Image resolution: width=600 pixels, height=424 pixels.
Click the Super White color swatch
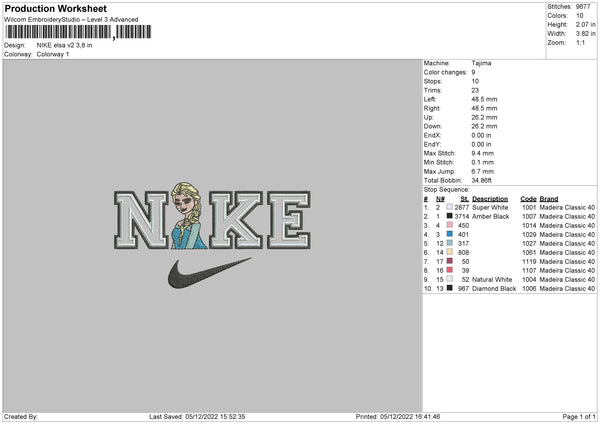click(x=450, y=207)
